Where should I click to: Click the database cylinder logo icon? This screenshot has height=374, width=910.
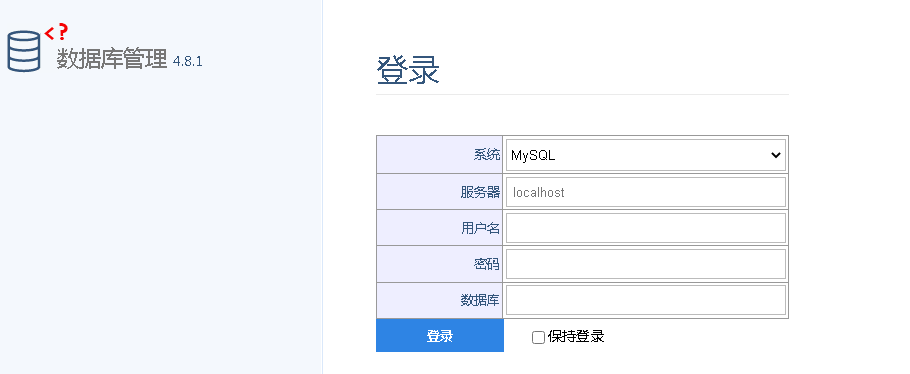[24, 52]
